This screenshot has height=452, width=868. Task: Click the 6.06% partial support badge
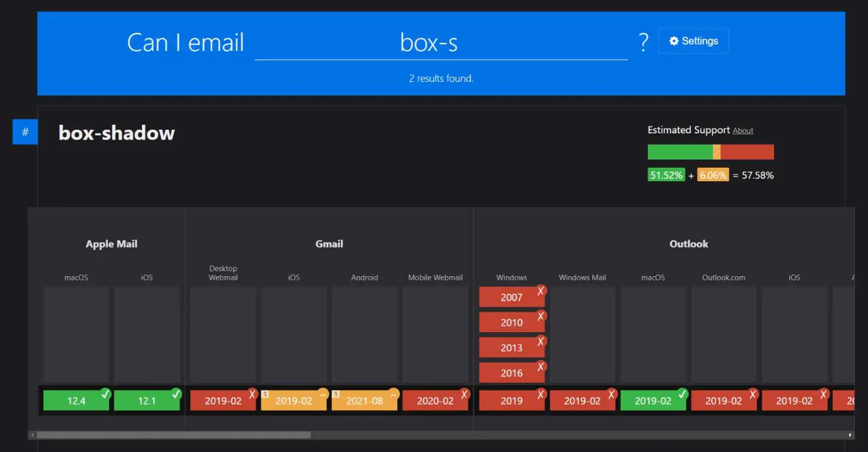coord(713,175)
